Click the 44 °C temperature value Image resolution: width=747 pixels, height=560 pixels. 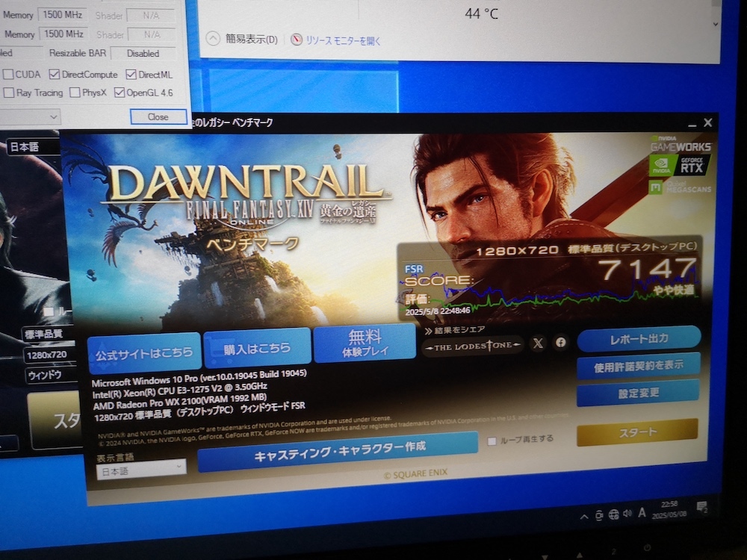(481, 13)
